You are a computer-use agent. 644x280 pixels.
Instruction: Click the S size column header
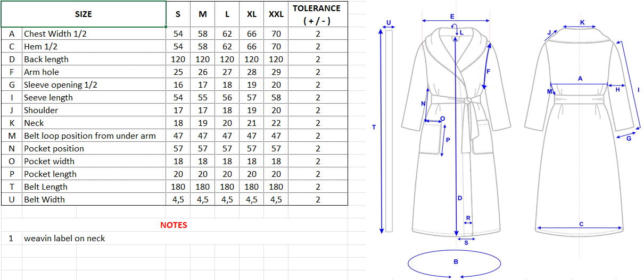click(178, 14)
